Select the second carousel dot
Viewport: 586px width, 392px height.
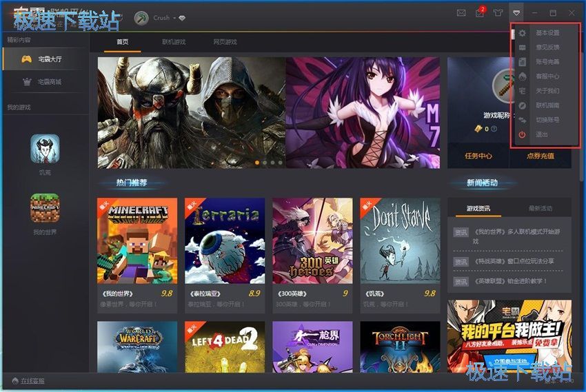pos(265,163)
